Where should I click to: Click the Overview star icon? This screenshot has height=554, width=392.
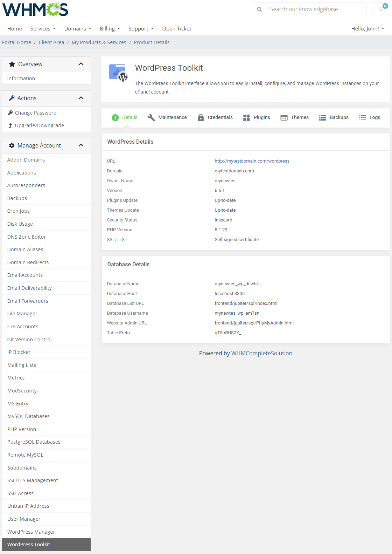tap(12, 64)
